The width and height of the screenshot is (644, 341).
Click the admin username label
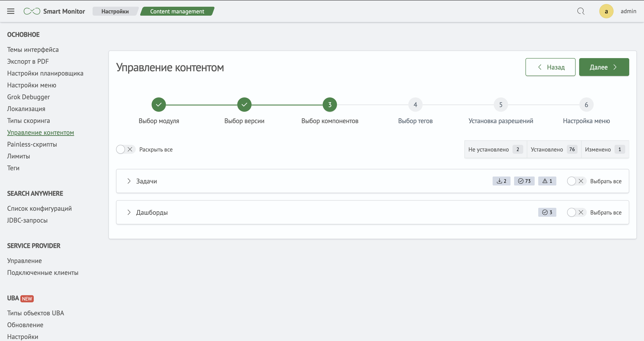628,11
